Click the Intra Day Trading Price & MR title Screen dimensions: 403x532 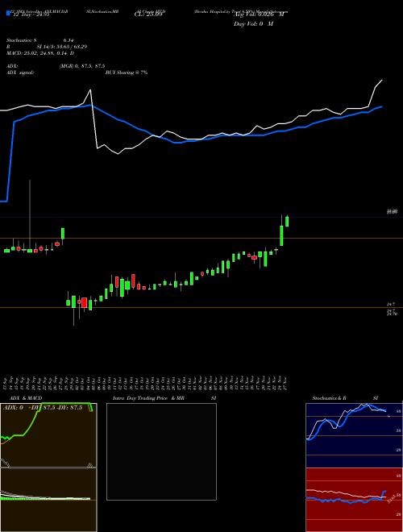[x=148, y=398]
